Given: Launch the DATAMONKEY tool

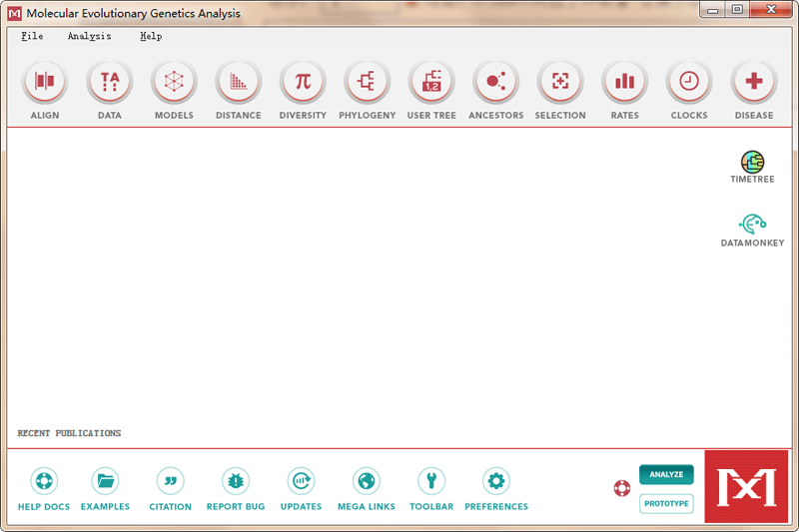Looking at the screenshot, I should point(753,224).
